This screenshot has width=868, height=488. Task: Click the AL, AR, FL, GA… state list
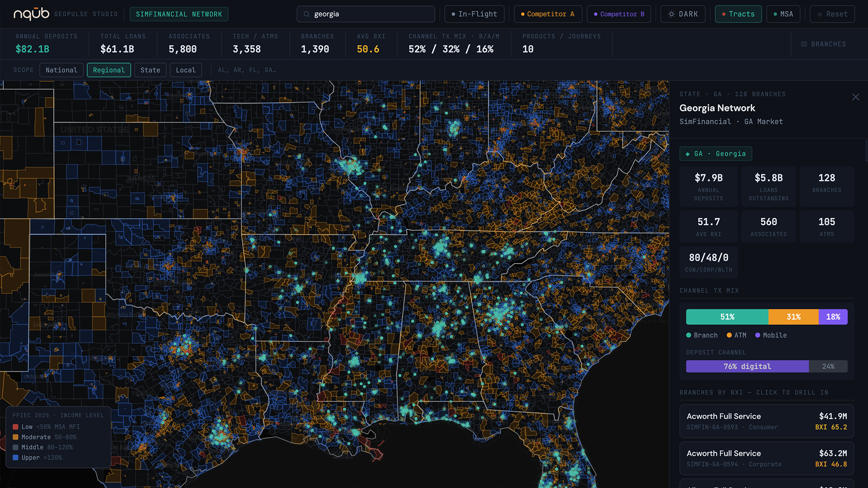point(247,70)
